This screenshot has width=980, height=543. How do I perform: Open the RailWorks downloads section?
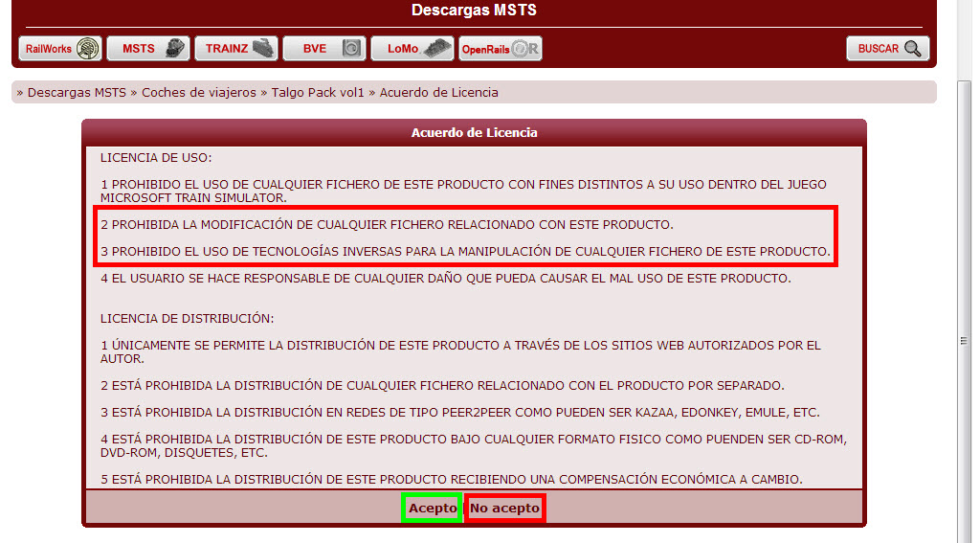tap(61, 49)
